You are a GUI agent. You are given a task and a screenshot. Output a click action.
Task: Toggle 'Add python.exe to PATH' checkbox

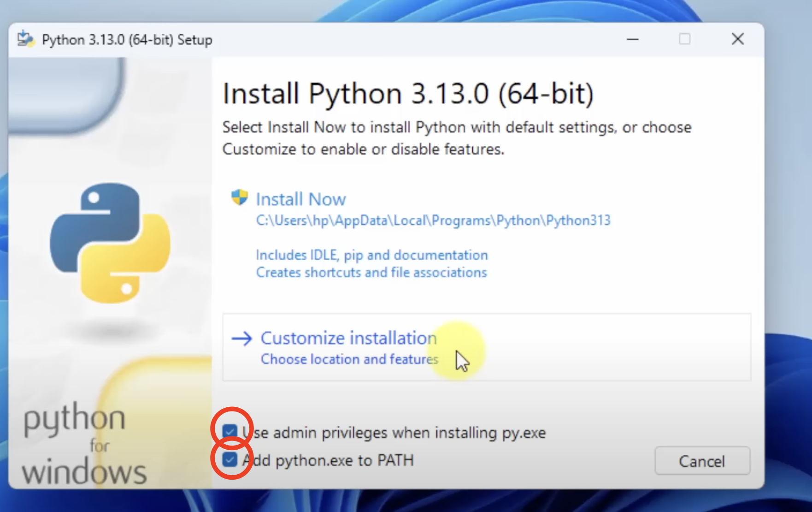[x=229, y=459]
